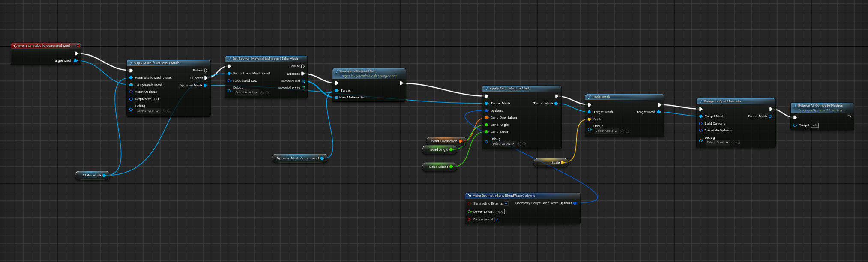The width and height of the screenshot is (868, 262).
Task: Select the Release All Compute Meshes node title
Action: 820,105
